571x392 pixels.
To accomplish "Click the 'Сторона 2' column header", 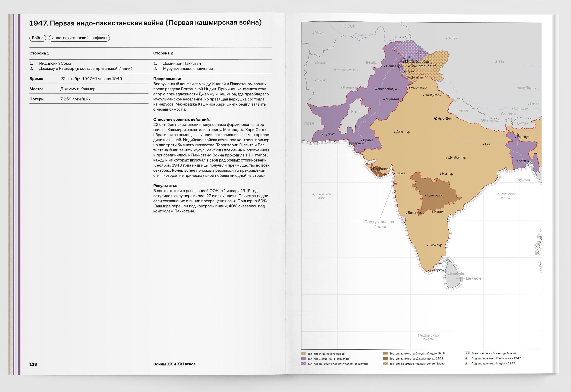I will pyautogui.click(x=163, y=53).
